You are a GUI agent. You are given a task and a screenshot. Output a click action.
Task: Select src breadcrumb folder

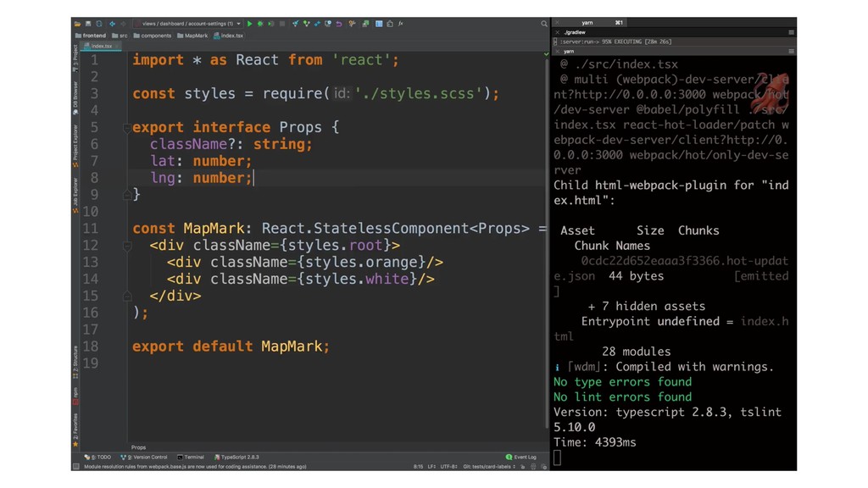(120, 36)
